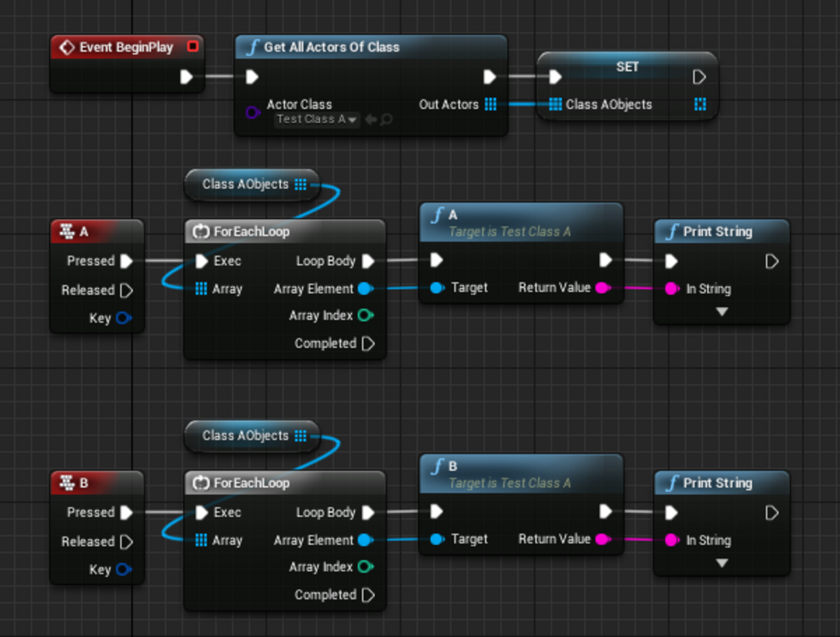840x637 pixels.
Task: Select Array pin of ForEachLoop wired to A key
Action: click(202, 289)
